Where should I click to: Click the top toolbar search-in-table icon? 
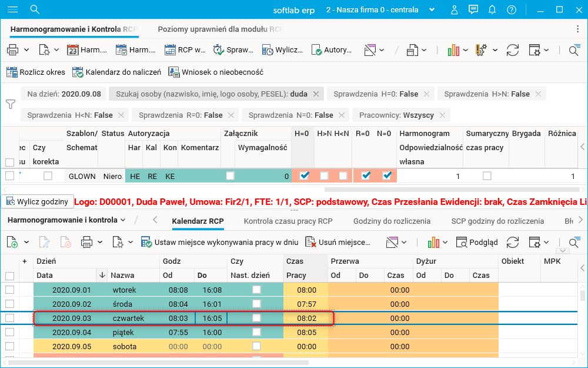[x=574, y=50]
